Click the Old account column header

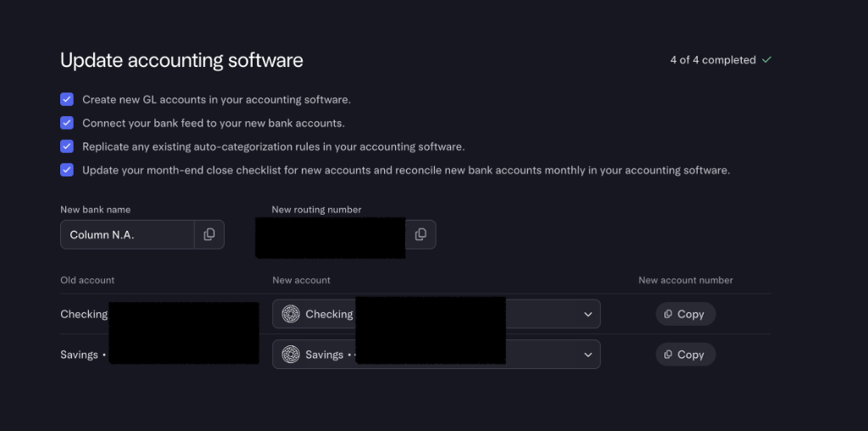coord(87,280)
